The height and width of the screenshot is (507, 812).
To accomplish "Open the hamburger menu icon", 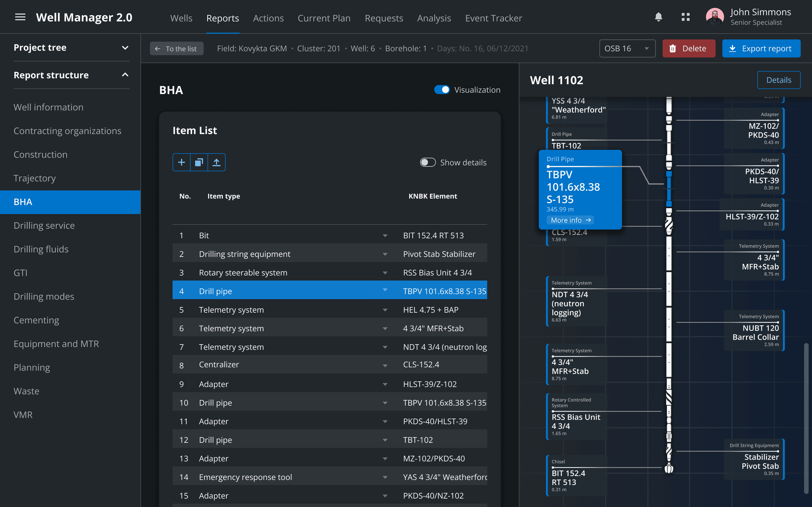I will point(20,17).
